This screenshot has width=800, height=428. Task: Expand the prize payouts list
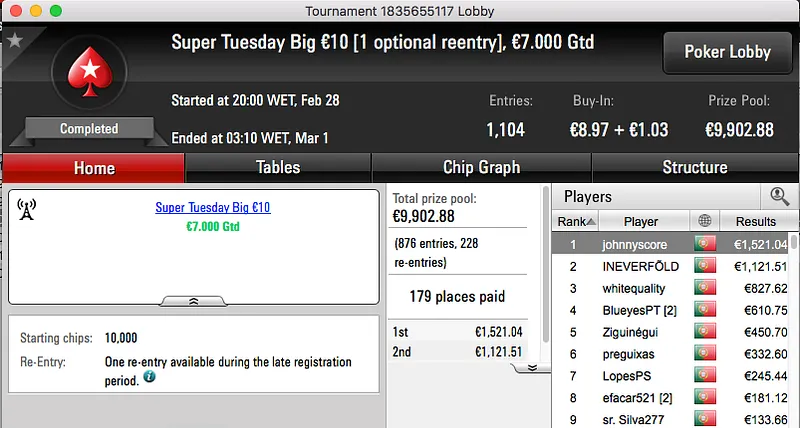pos(532,367)
